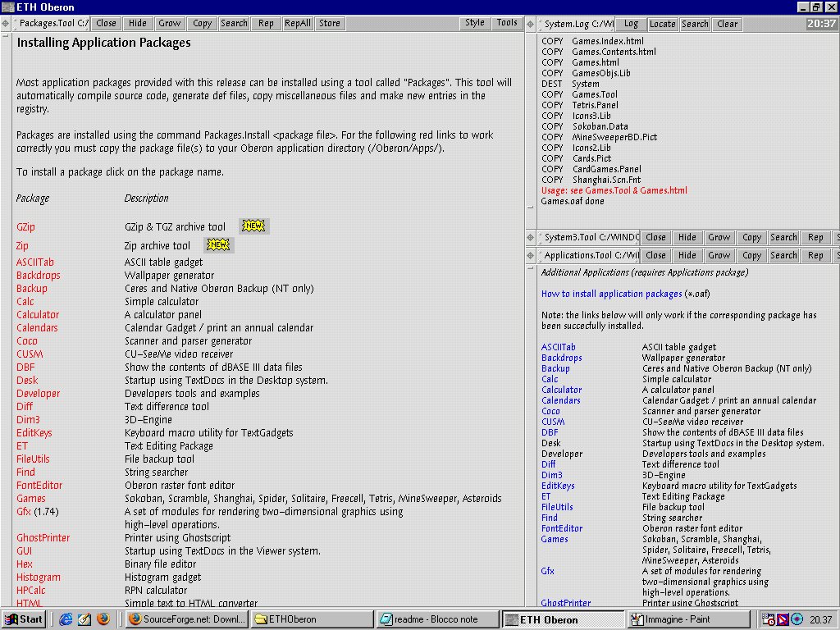
Task: Install the red Games package link
Action: pyautogui.click(x=31, y=499)
